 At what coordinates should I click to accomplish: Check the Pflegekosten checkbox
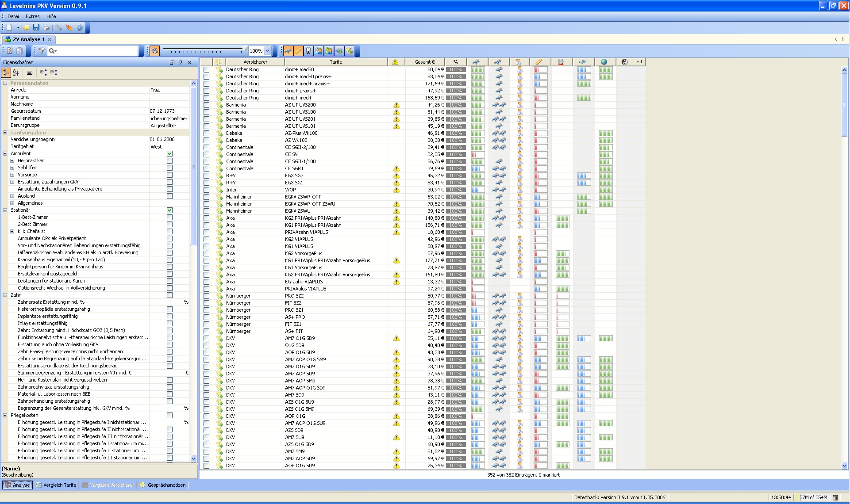[169, 415]
